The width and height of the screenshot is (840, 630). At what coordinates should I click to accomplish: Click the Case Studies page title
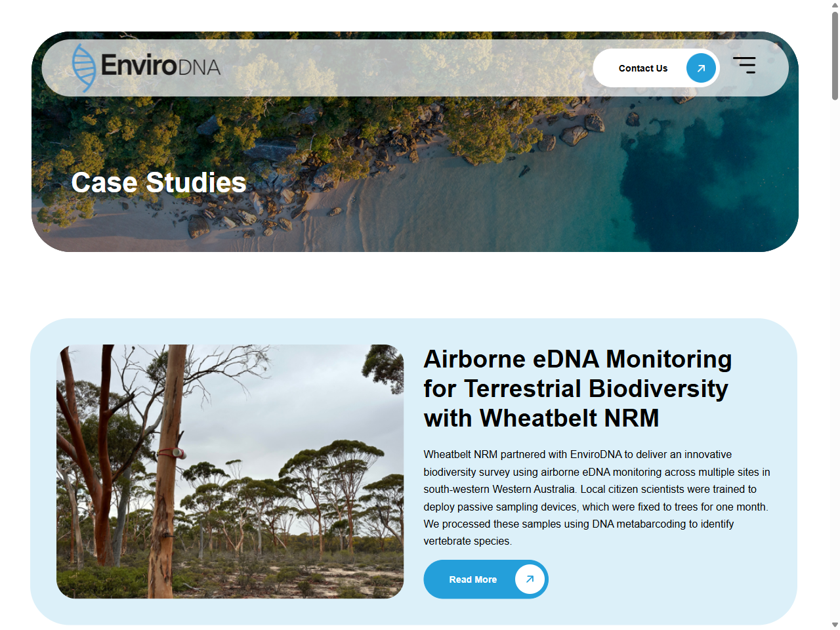159,182
